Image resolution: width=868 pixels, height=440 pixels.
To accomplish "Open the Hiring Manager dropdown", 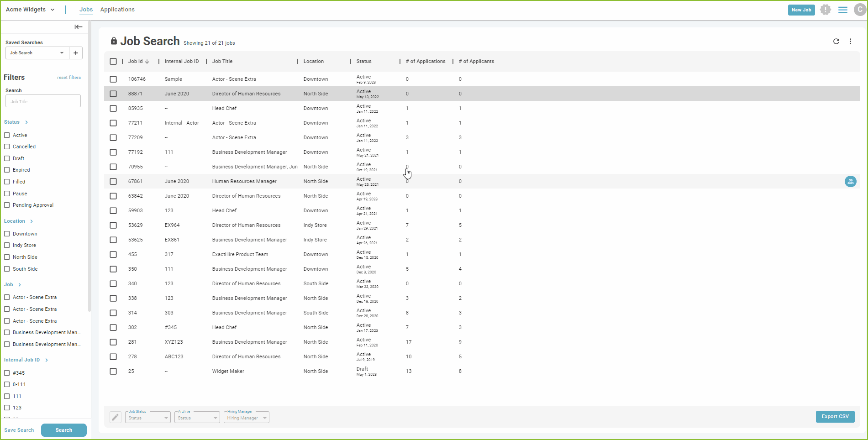I will click(246, 417).
